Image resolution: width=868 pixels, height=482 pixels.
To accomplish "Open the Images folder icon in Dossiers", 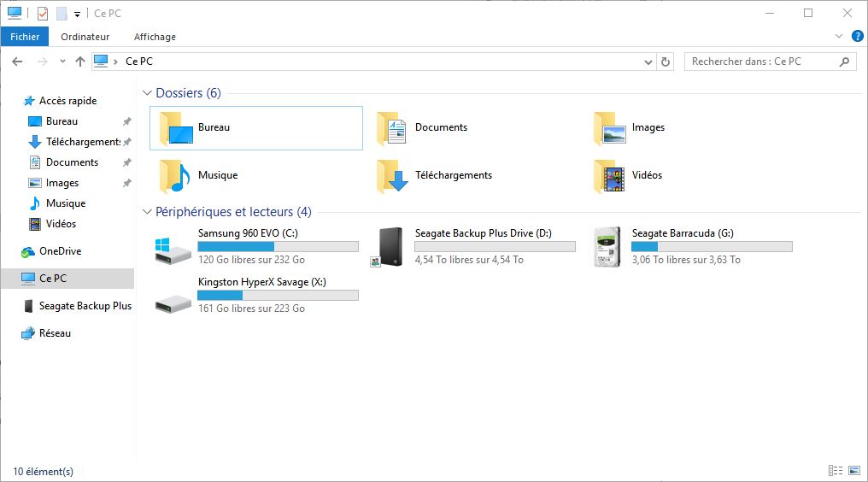I will (x=609, y=128).
